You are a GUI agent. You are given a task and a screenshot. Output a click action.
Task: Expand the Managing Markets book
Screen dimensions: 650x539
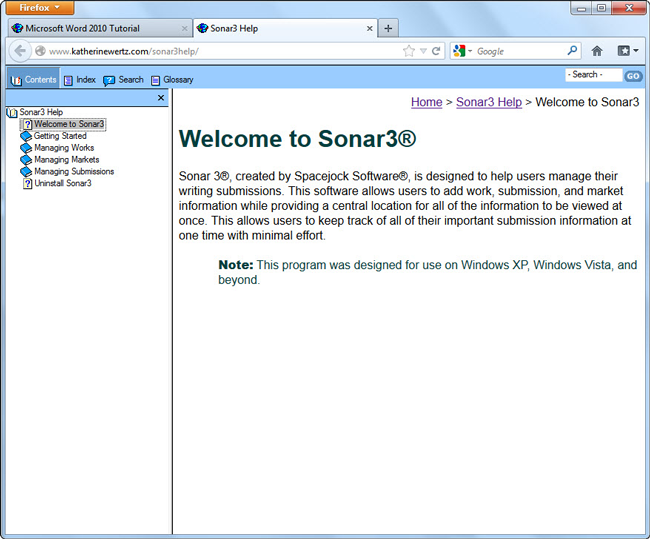tap(66, 160)
